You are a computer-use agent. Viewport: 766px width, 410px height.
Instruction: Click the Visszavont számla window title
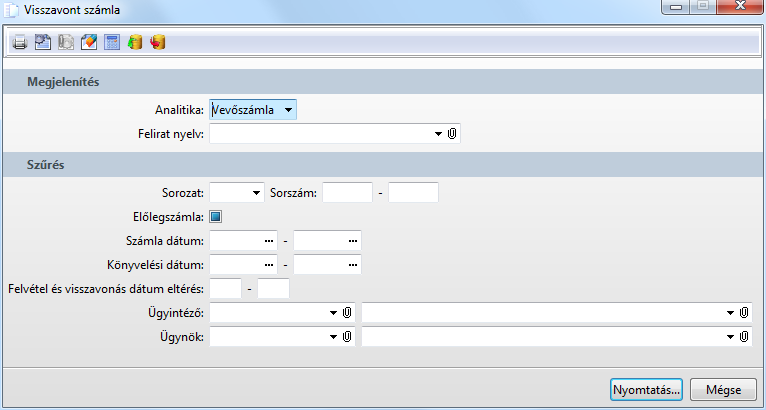72,10
